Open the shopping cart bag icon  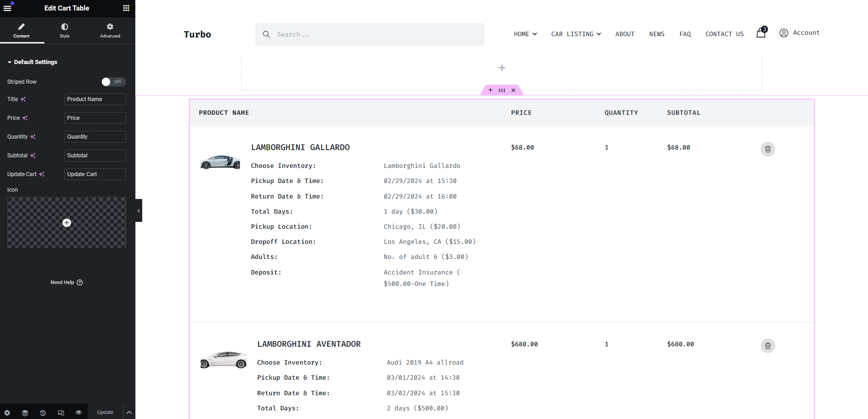(761, 32)
